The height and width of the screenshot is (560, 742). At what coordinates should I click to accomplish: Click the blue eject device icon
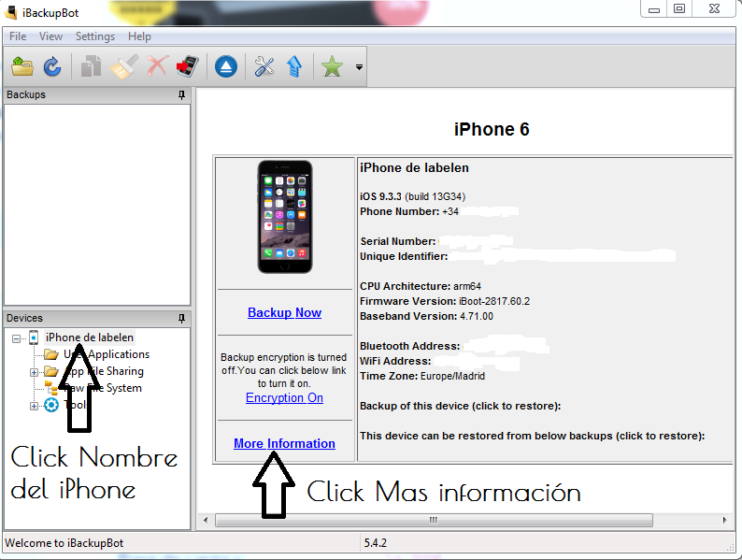(x=225, y=66)
